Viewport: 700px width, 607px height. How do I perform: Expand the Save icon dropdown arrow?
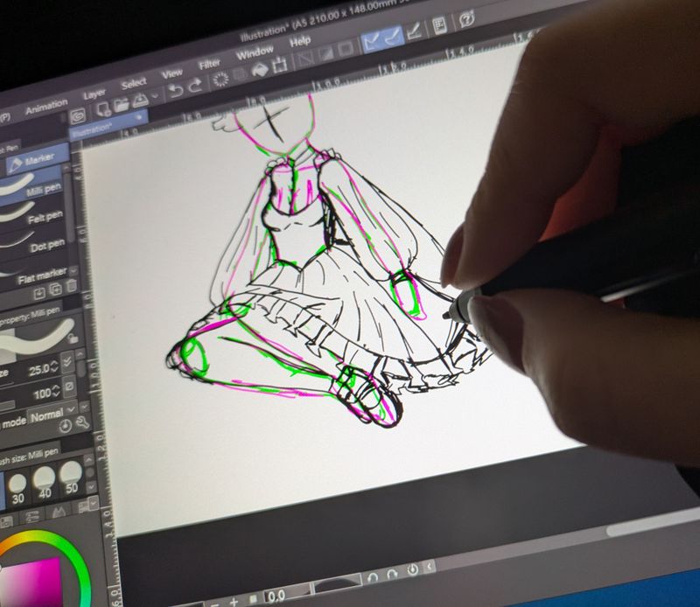156,94
